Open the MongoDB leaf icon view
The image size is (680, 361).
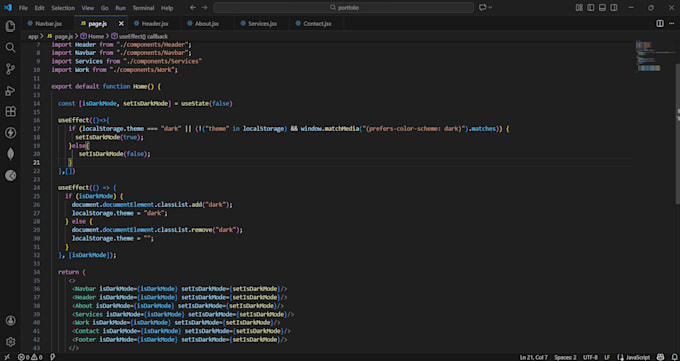pyautogui.click(x=10, y=154)
